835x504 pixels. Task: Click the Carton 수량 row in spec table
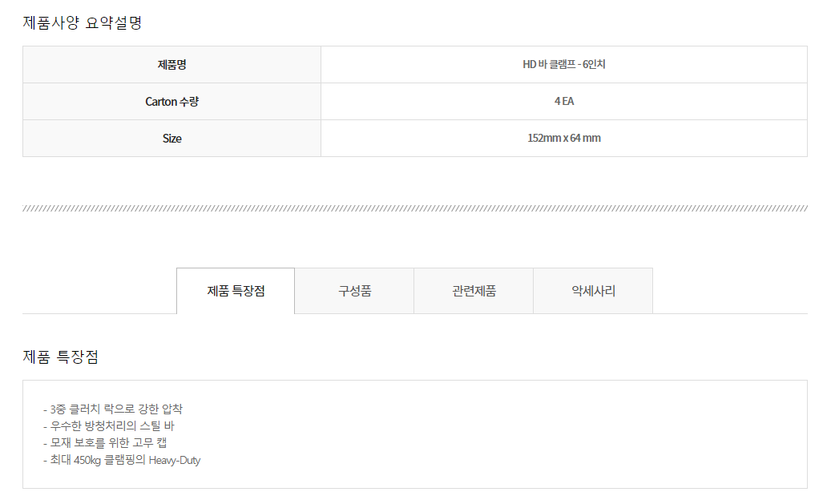tap(415, 101)
